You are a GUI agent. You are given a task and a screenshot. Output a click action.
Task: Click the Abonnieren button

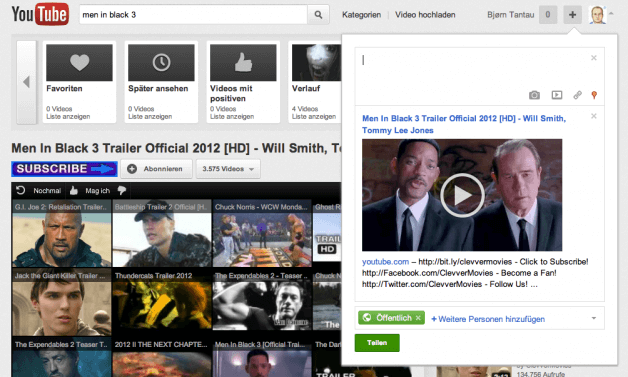coord(157,169)
